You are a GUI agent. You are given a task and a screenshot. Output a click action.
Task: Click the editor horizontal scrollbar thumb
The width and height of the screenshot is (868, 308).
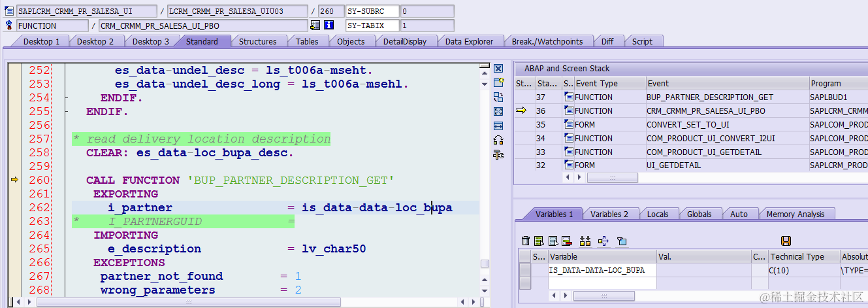click(x=189, y=302)
